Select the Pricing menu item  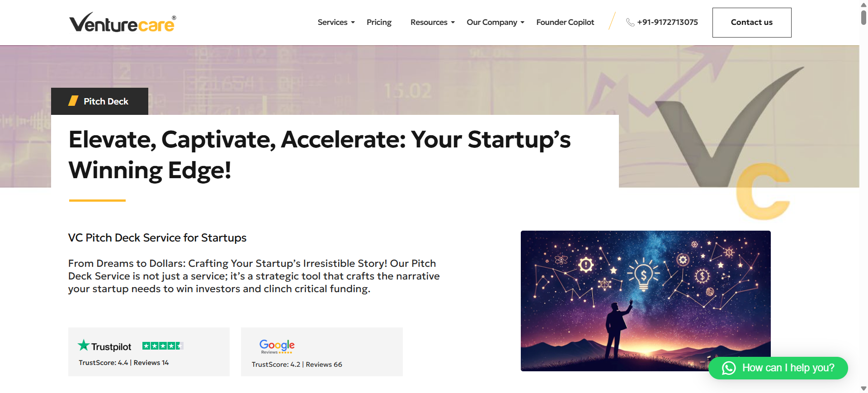pyautogui.click(x=379, y=22)
